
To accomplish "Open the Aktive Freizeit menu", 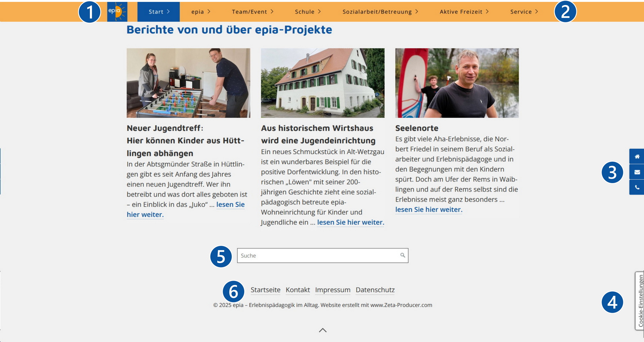I will click(x=464, y=12).
